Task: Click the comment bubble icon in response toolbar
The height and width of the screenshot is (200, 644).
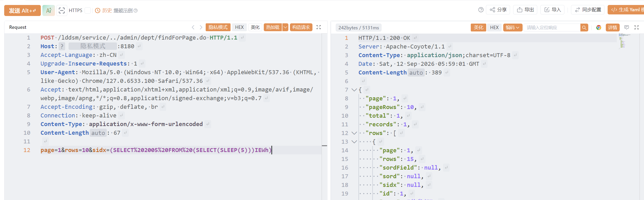Action: tap(627, 27)
